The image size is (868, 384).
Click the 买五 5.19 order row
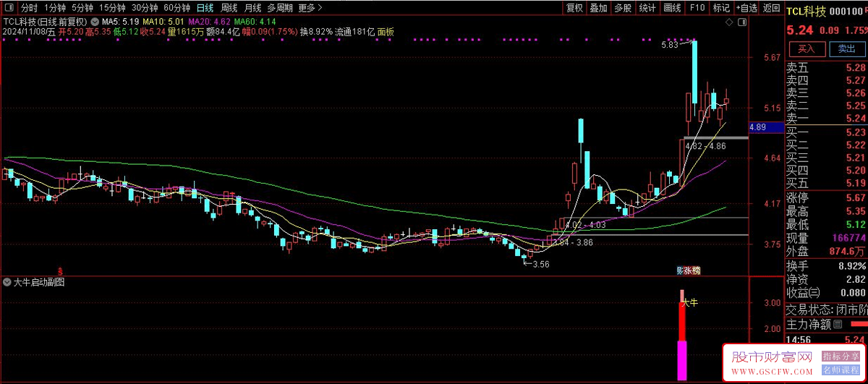click(x=826, y=182)
